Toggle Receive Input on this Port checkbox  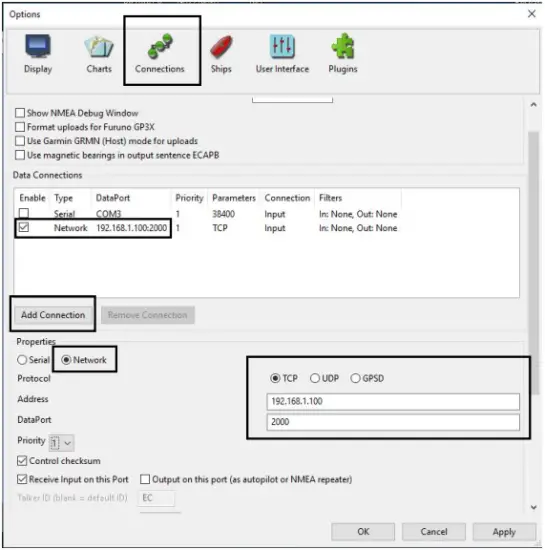point(22,479)
